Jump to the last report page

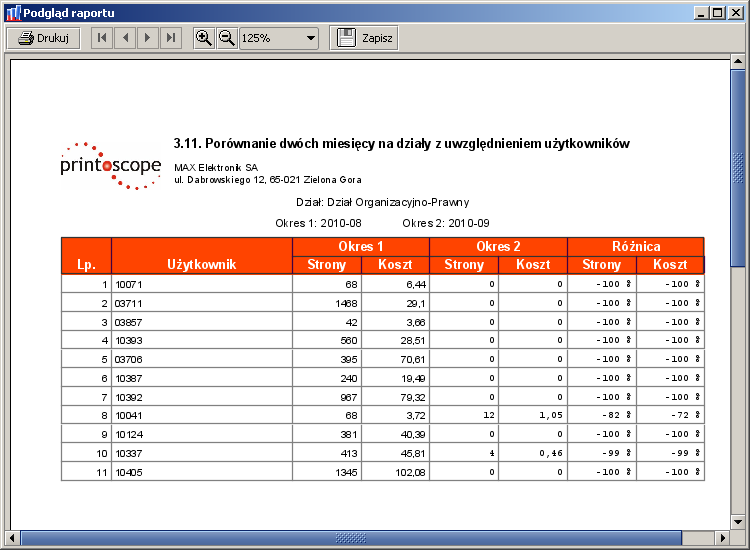[x=171, y=38]
